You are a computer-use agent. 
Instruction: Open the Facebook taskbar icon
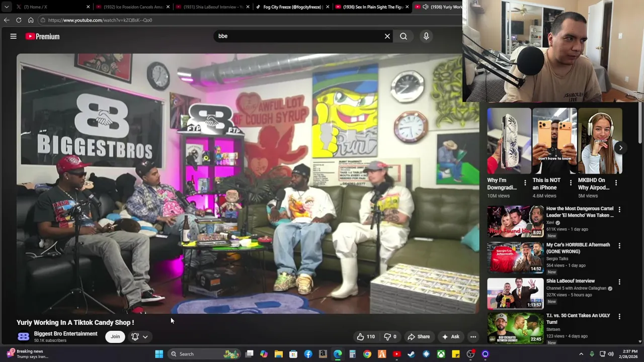308,354
